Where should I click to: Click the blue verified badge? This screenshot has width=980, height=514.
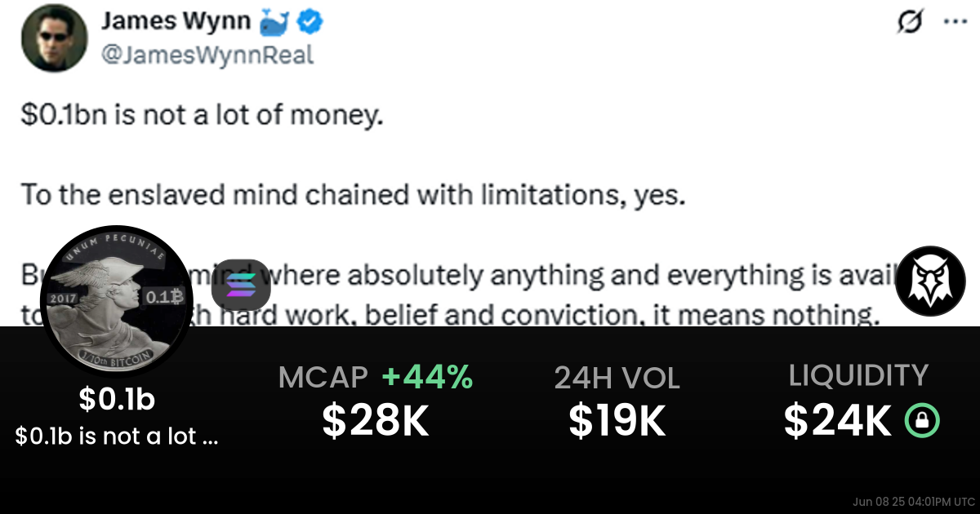[313, 23]
